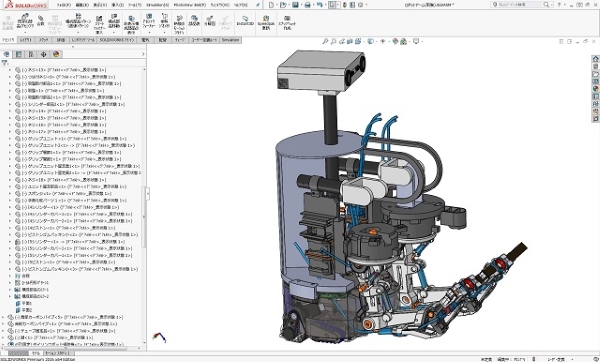Expand the ネジ<15> tree item arrow
Viewport: 600px width, 362px height.
[10, 118]
